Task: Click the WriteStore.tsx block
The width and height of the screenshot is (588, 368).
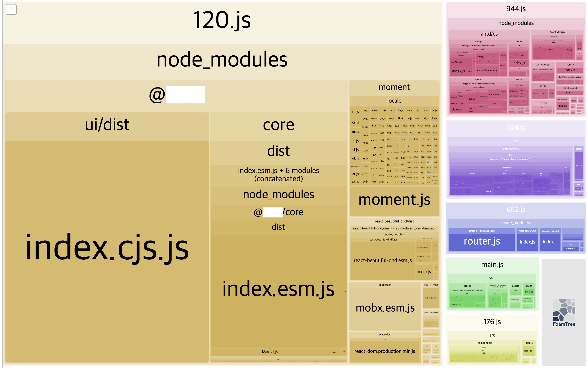Action: click(457, 305)
